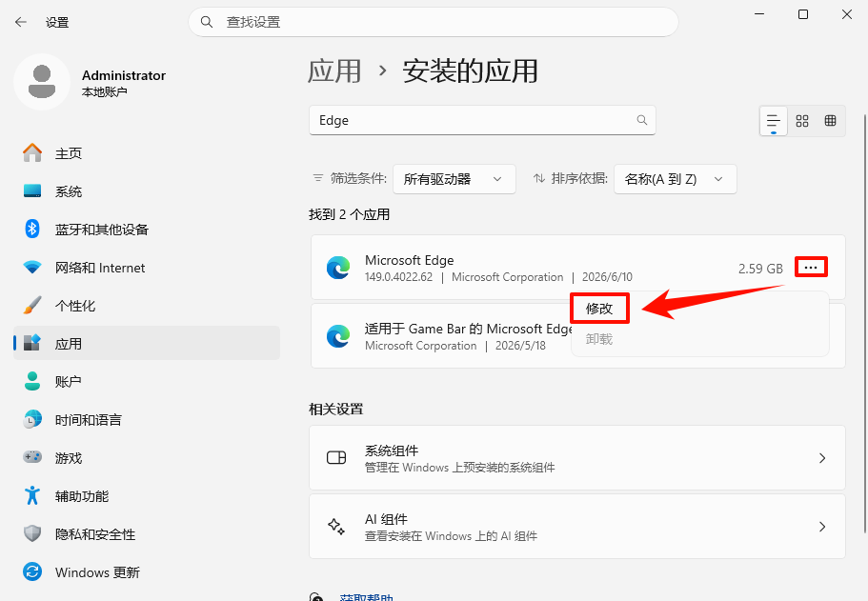The height and width of the screenshot is (601, 868).
Task: Close the Settings window
Action: [847, 14]
